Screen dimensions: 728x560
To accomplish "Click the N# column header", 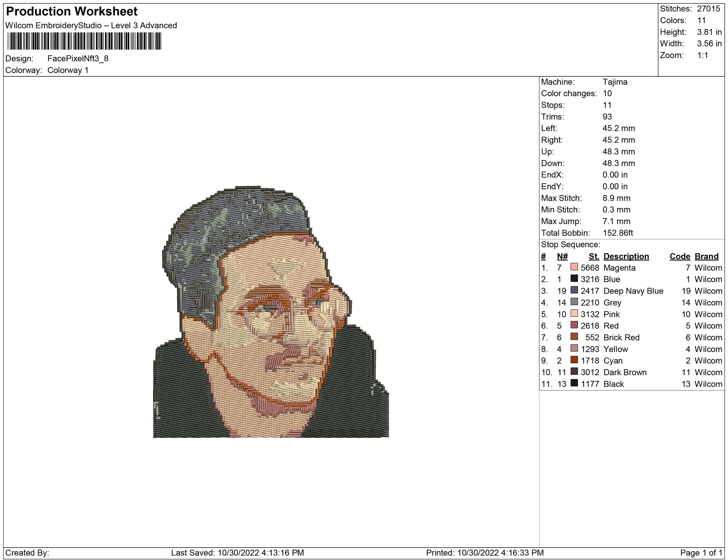I will 562,256.
